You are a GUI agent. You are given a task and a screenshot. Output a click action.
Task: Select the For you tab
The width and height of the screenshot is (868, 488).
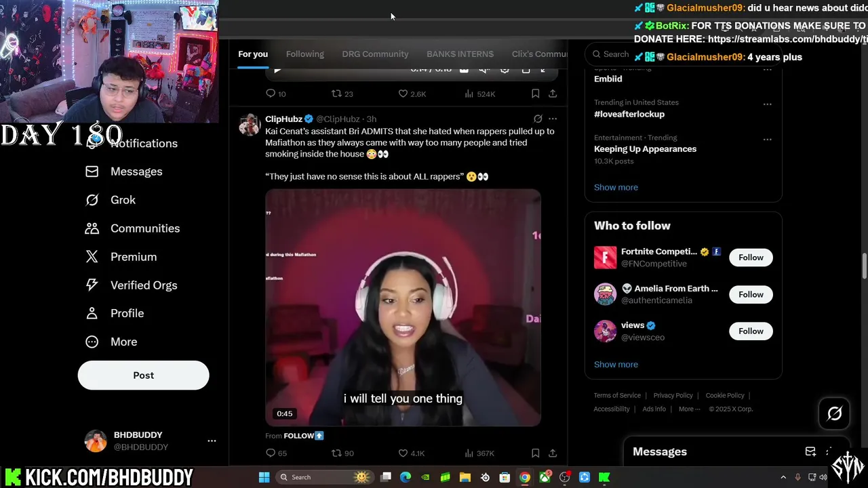pyautogui.click(x=253, y=54)
